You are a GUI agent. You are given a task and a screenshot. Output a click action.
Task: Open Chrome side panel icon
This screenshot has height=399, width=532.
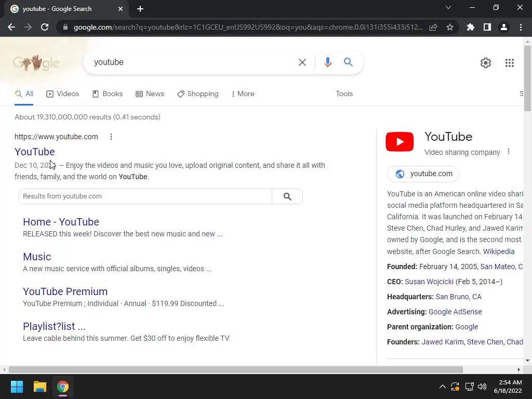pos(487,27)
